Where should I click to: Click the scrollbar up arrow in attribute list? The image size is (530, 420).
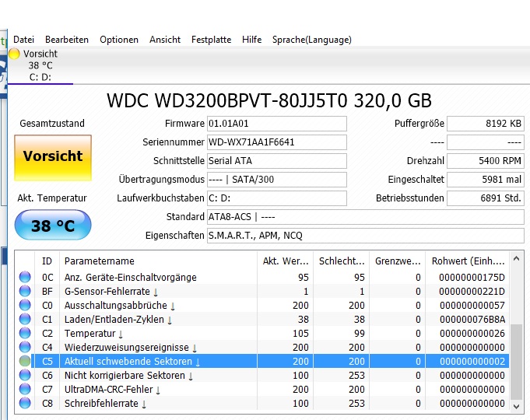516,259
